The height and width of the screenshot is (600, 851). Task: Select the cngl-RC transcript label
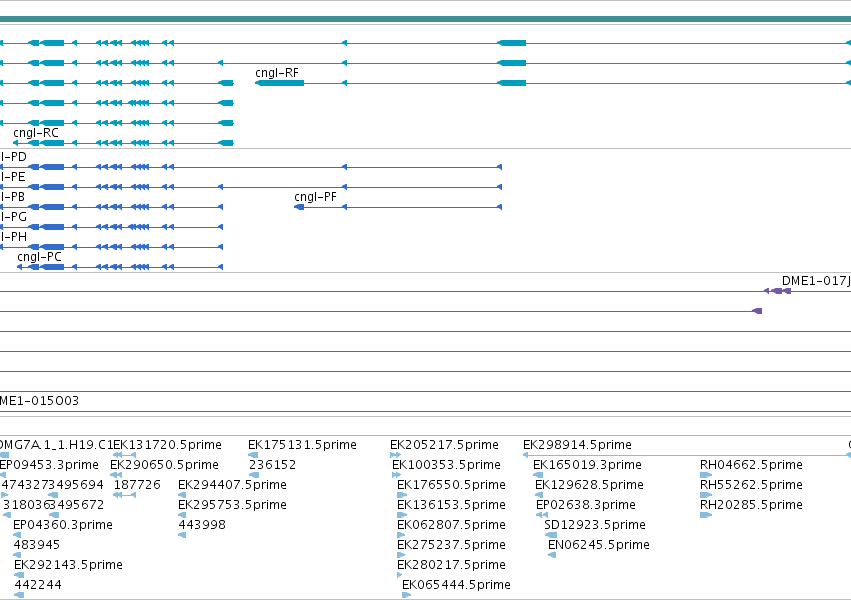click(36, 133)
